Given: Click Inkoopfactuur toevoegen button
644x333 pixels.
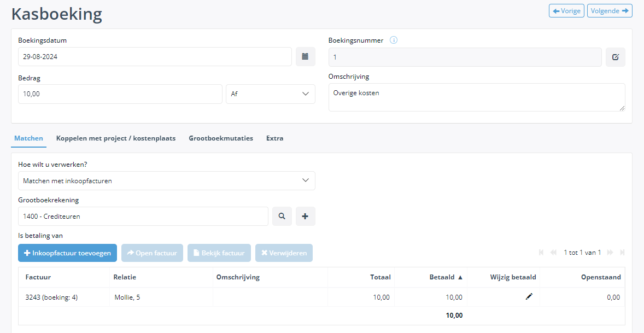Looking at the screenshot, I should coord(67,253).
